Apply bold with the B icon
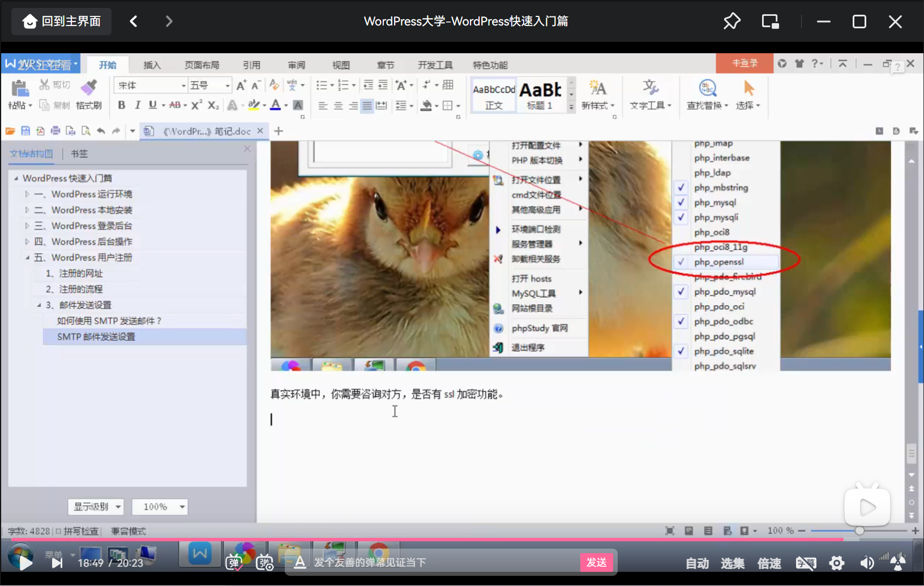924x586 pixels. (121, 105)
